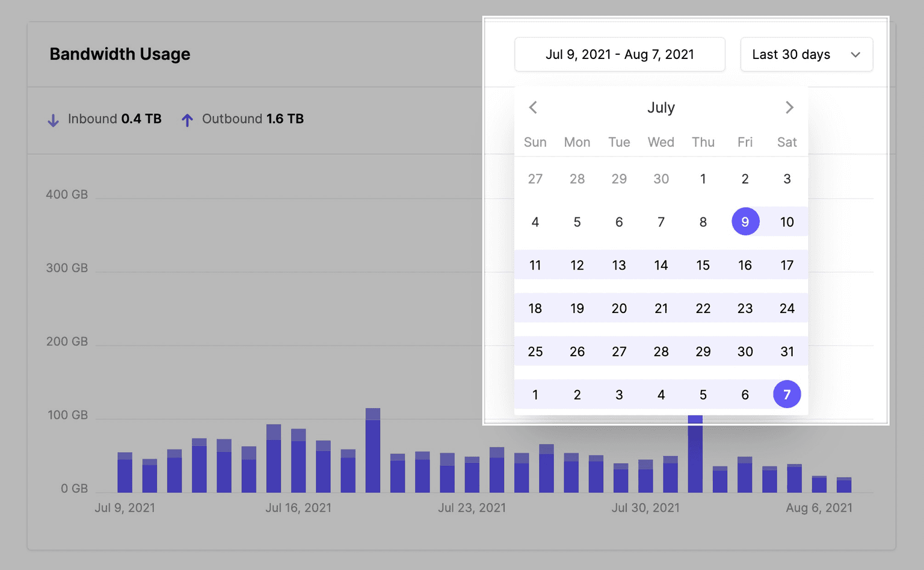This screenshot has height=570, width=924.
Task: Select highlighted end date August 7
Action: (x=786, y=395)
